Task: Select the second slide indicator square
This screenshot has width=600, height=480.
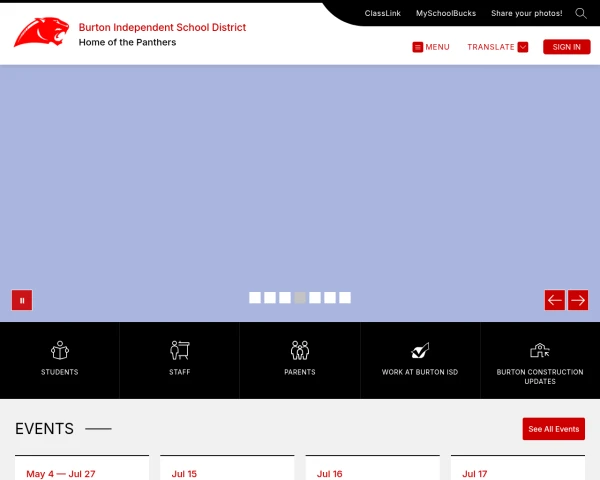Action: [270, 297]
